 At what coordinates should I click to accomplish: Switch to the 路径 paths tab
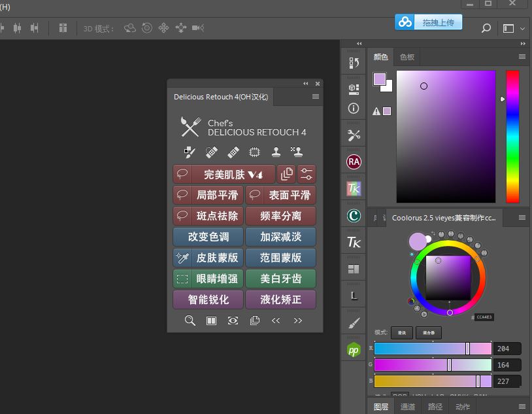[x=435, y=407]
